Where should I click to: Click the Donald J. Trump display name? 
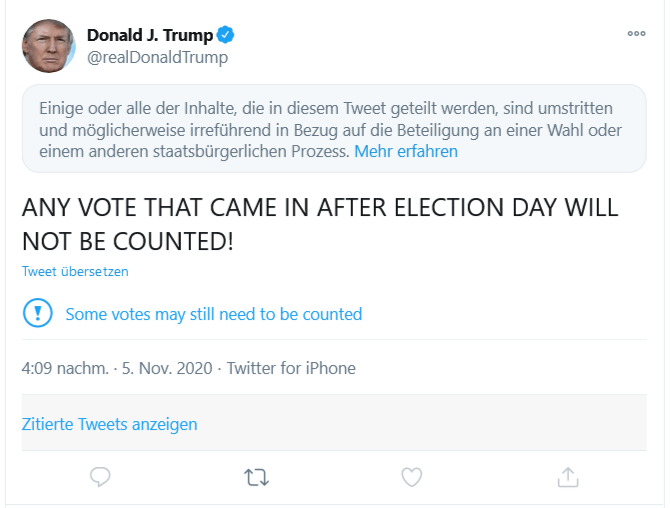149,35
